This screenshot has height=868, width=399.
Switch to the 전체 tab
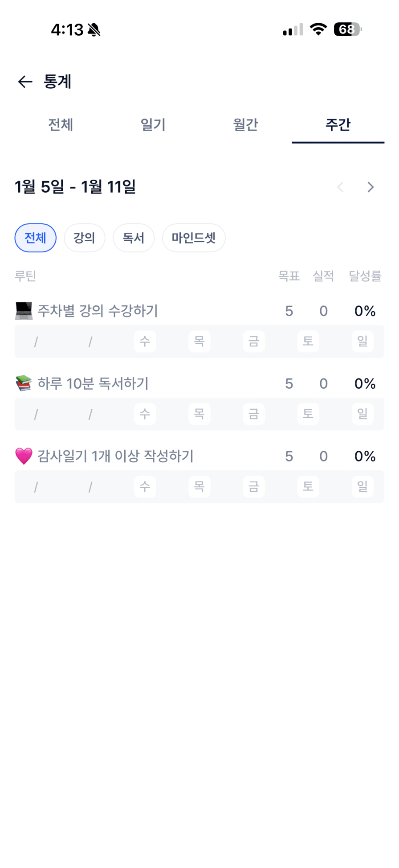(x=61, y=125)
